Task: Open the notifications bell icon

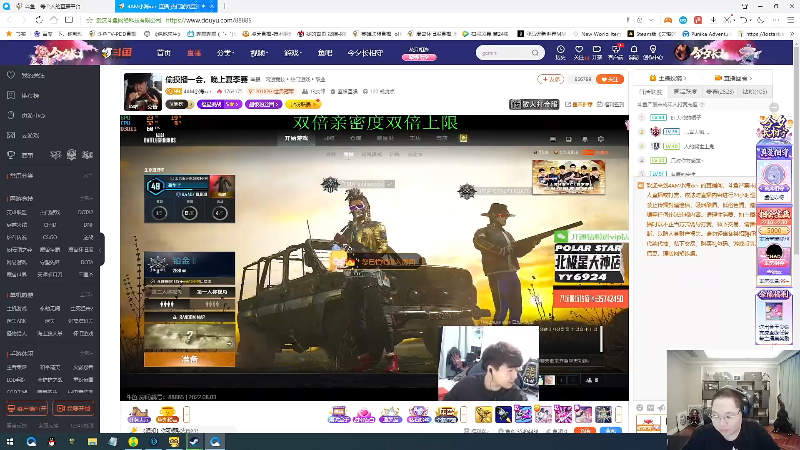Action: tap(634, 49)
